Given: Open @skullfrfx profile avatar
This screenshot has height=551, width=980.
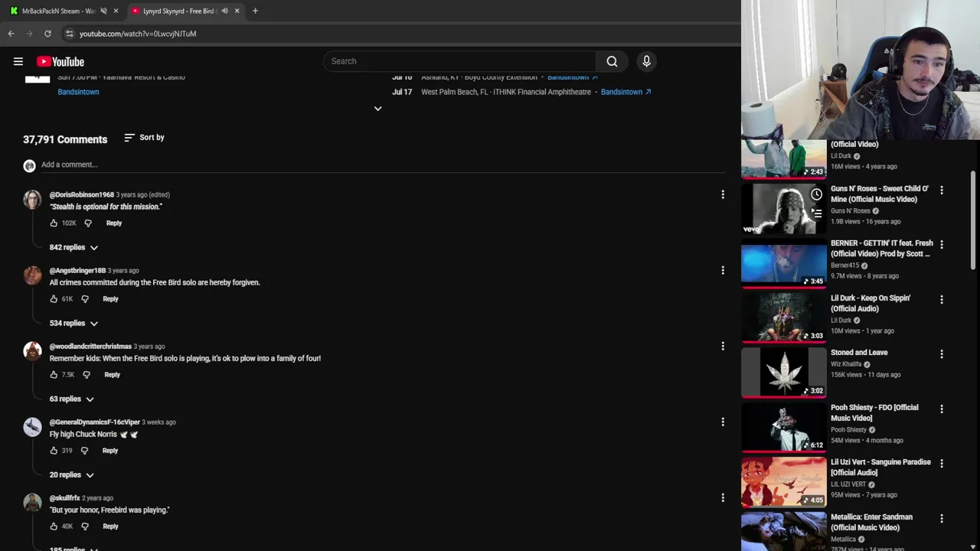Looking at the screenshot, I should click(x=32, y=503).
